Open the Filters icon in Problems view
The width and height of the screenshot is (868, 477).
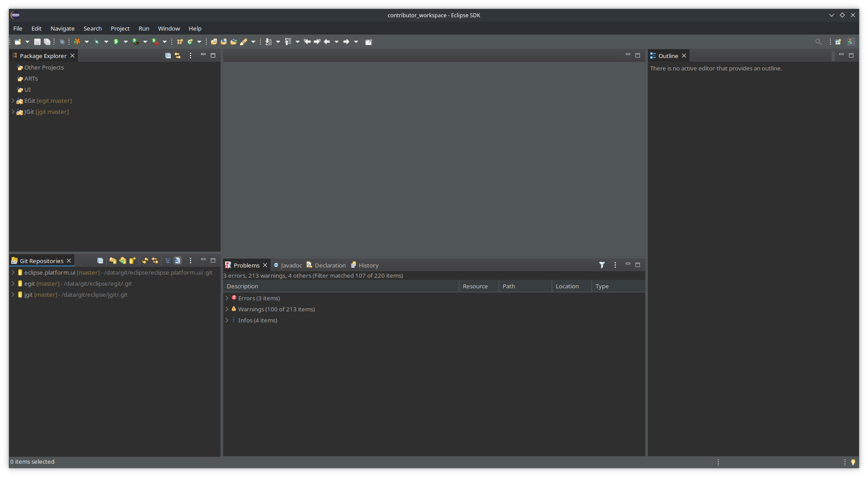point(602,265)
